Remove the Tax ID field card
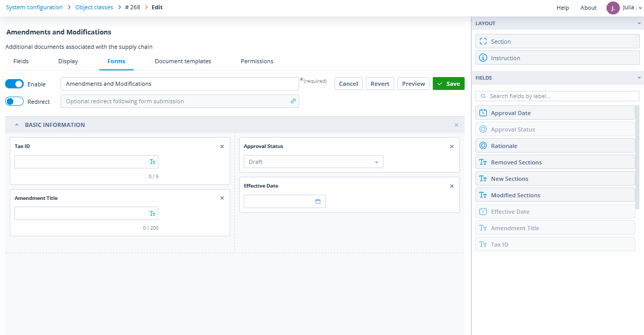The height and width of the screenshot is (335, 644). (x=222, y=146)
